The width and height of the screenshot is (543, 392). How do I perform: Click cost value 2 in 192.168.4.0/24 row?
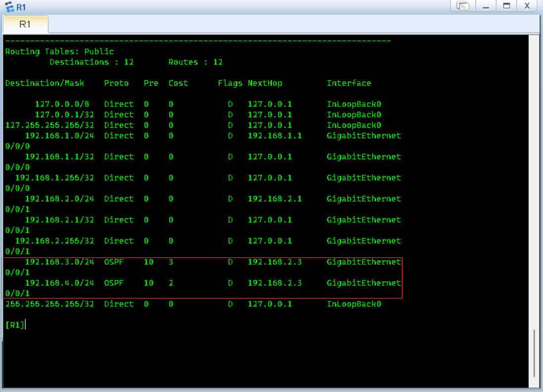(171, 283)
